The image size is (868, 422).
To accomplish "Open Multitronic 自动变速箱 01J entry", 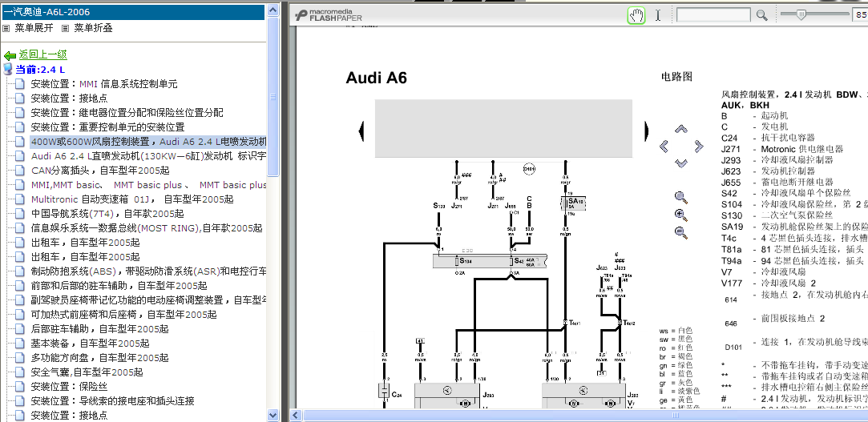I will coord(133,199).
